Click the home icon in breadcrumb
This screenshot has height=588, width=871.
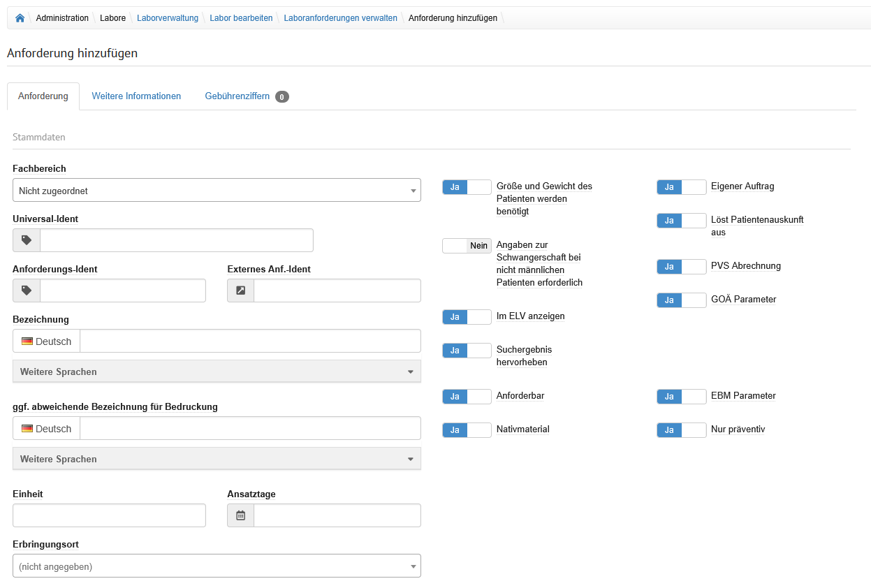coord(20,18)
